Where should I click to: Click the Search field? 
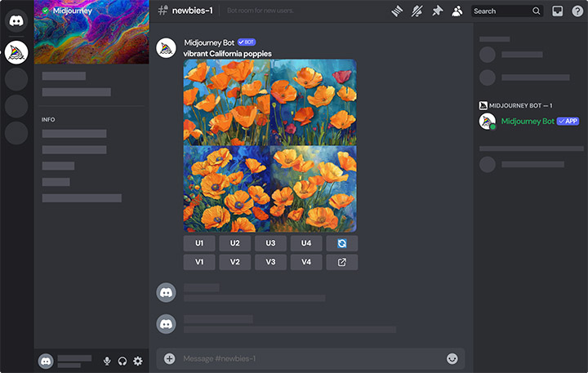coord(501,11)
